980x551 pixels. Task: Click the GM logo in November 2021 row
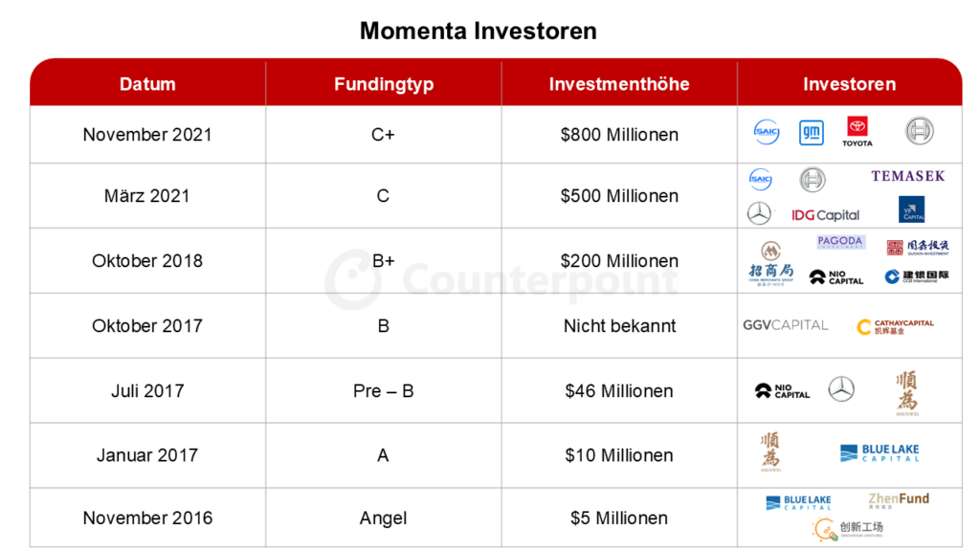click(812, 132)
